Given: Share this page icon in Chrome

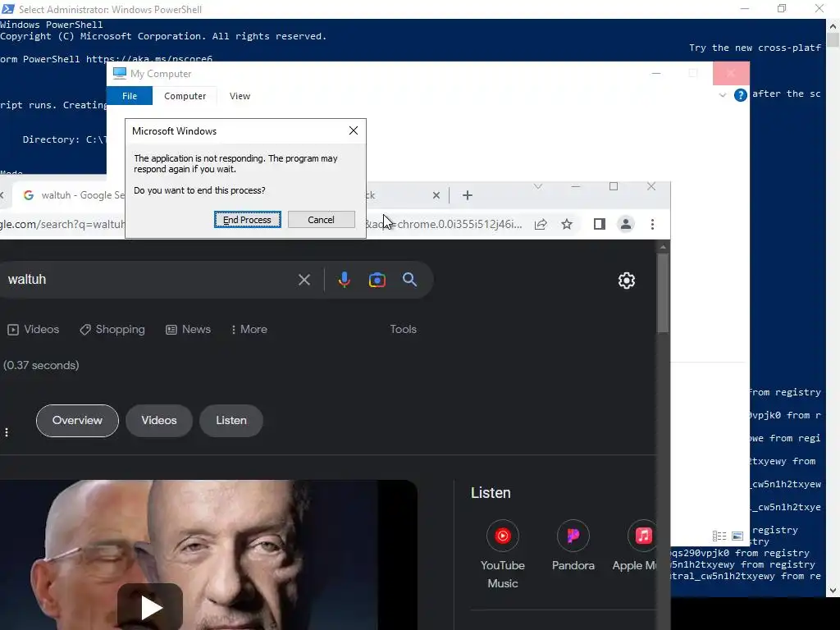Looking at the screenshot, I should coord(541,225).
